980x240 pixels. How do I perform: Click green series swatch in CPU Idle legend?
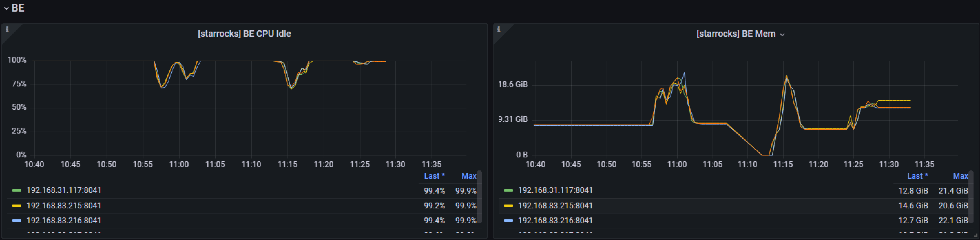17,190
